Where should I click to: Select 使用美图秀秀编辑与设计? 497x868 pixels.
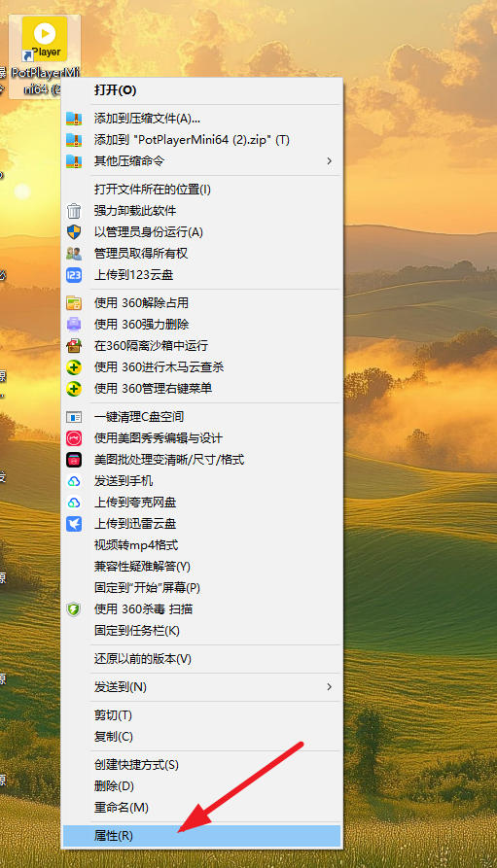201,438
